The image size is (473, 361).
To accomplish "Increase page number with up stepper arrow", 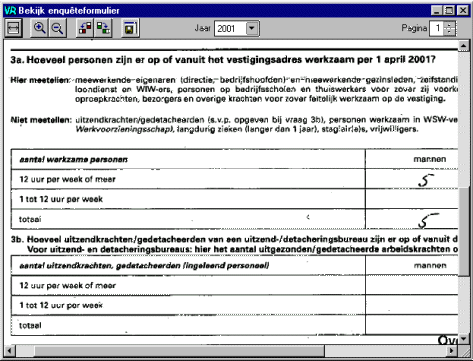I will pos(450,25).
